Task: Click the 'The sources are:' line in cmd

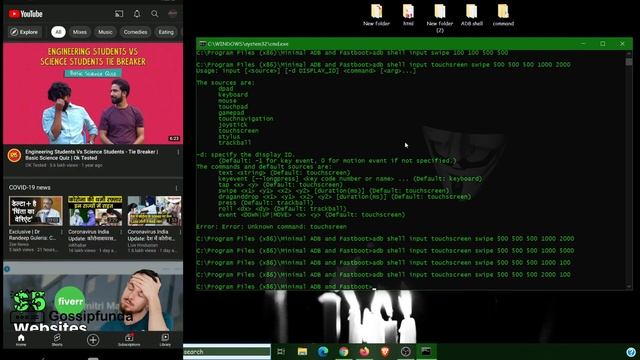Action: 225,82
